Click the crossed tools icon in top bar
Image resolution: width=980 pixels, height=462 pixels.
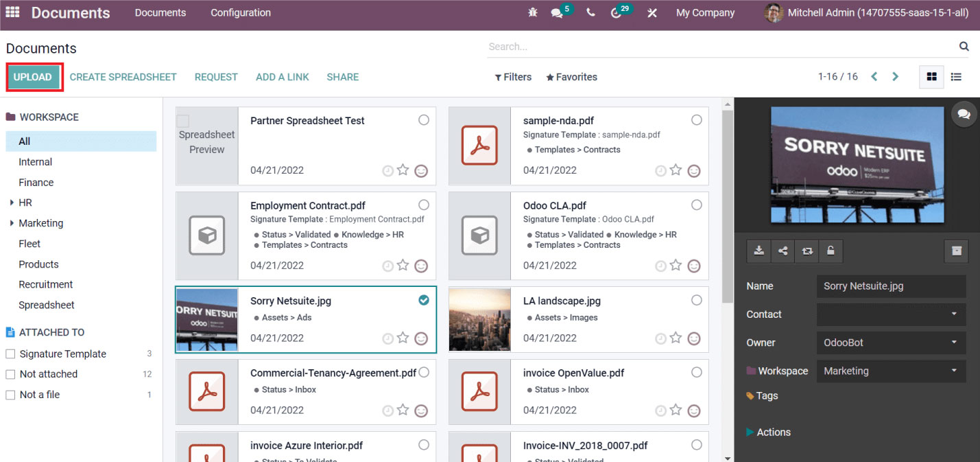click(x=652, y=13)
